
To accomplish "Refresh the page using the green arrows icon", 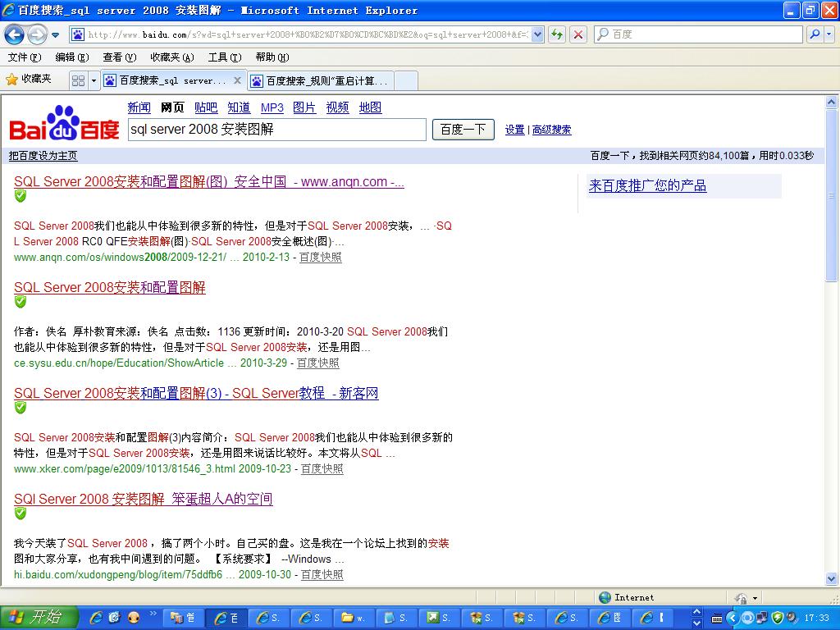I will 557,34.
